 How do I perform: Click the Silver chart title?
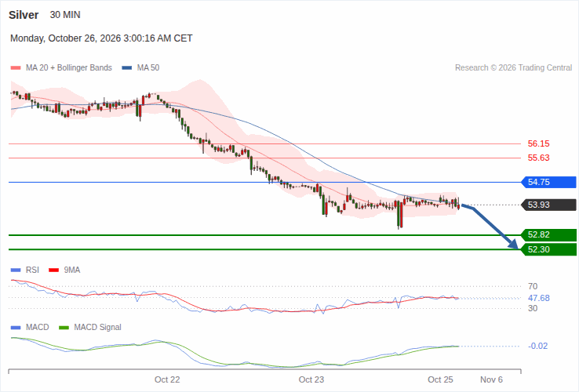(24, 15)
